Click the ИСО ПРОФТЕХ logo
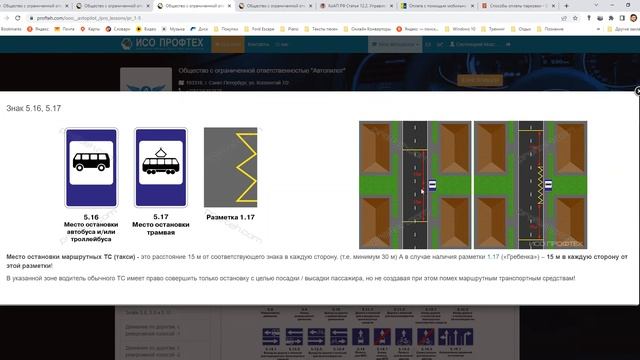The height and width of the screenshot is (360, 640). (x=162, y=44)
